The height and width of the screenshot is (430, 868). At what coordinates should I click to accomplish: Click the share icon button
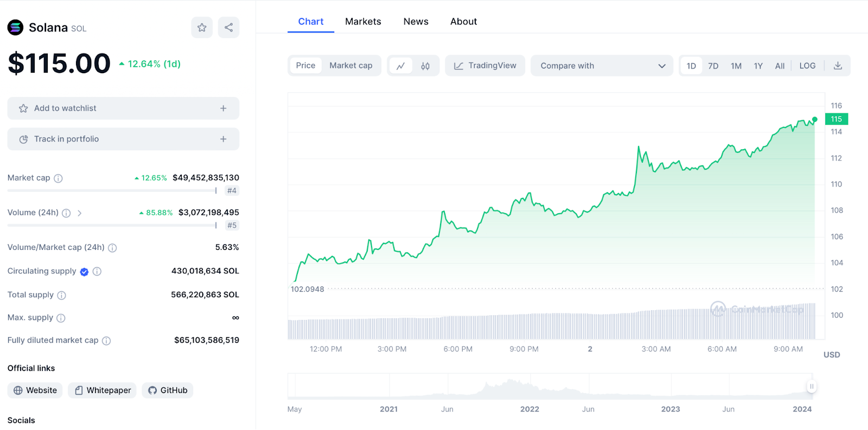(x=228, y=28)
